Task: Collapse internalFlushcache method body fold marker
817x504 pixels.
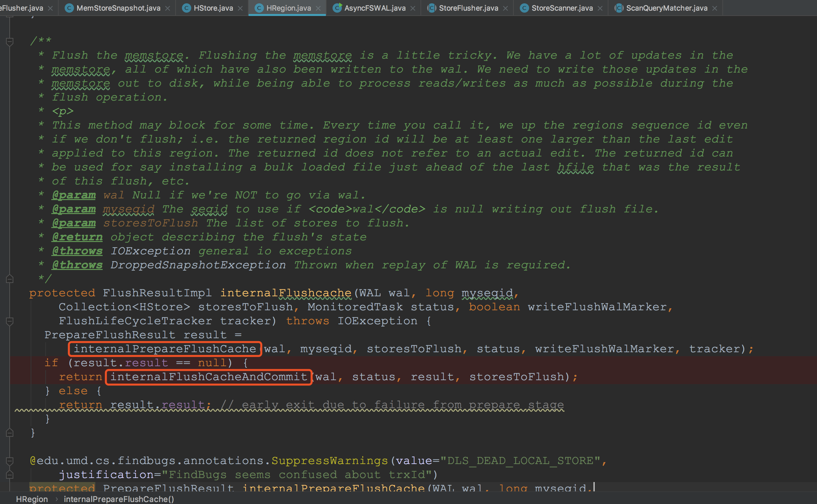Action: pyautogui.click(x=10, y=321)
